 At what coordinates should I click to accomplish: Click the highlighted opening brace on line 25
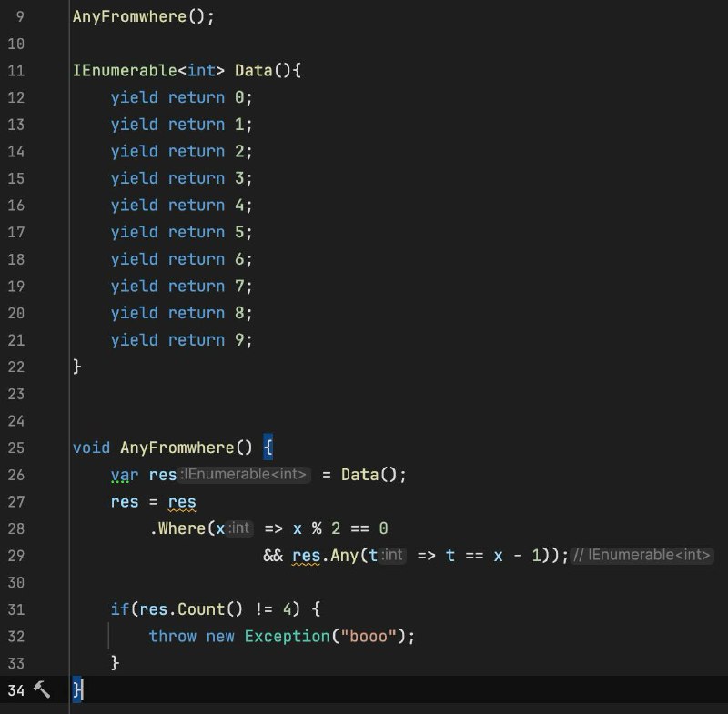coord(268,448)
